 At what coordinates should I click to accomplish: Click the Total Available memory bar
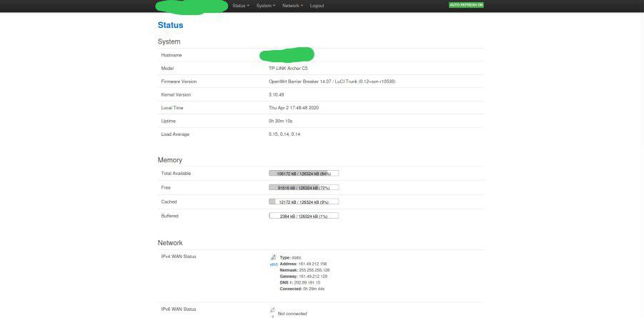[x=303, y=173]
